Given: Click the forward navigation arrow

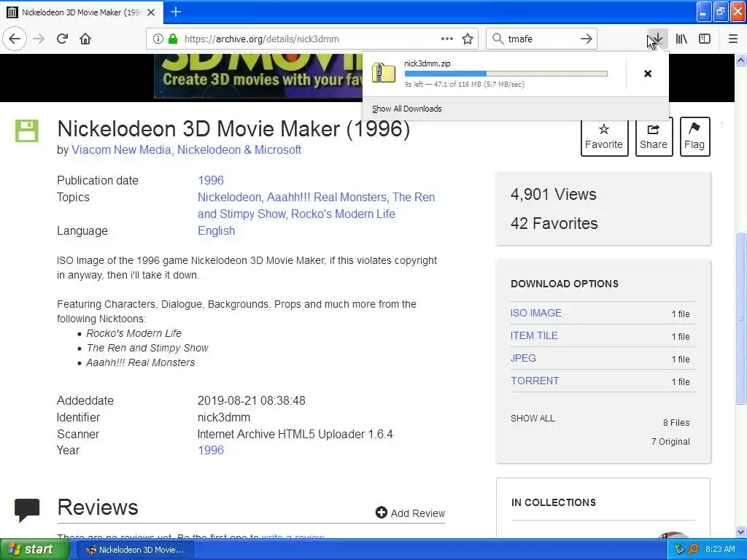Looking at the screenshot, I should point(39,39).
